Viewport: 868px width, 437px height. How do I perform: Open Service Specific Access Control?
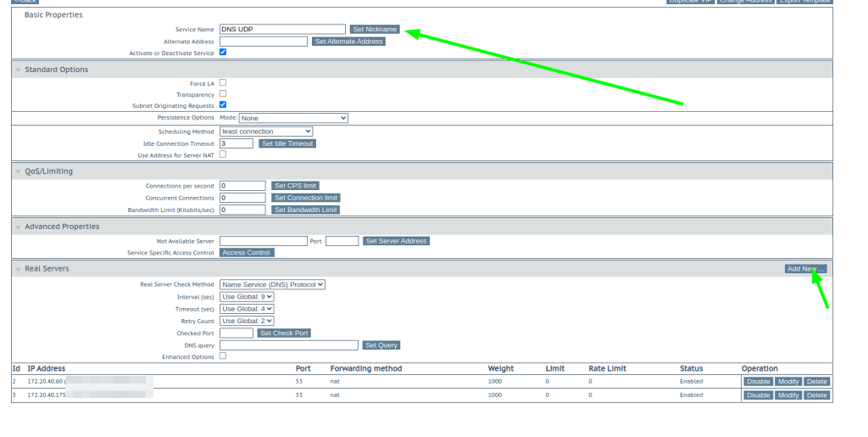click(247, 253)
